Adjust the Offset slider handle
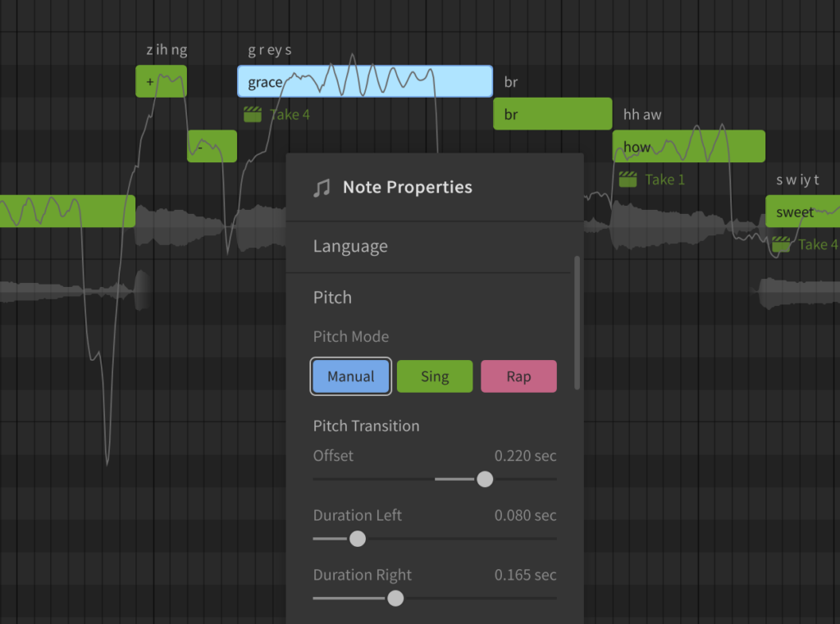Screen dimensions: 840x624 [484, 479]
